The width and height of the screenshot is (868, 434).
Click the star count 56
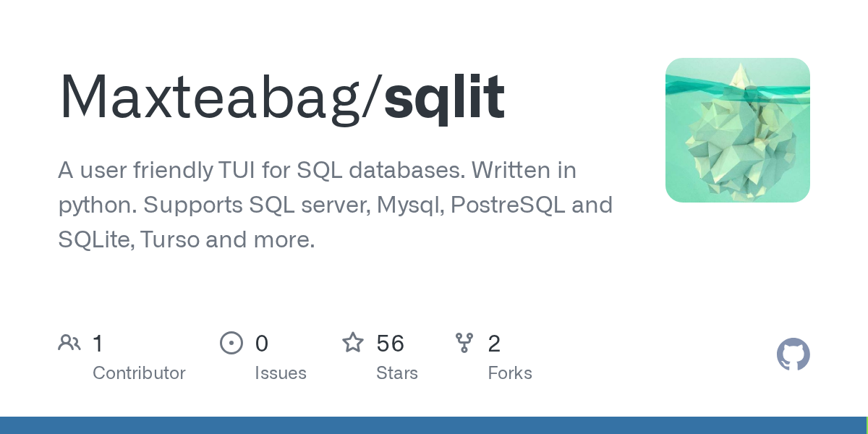pos(390,344)
